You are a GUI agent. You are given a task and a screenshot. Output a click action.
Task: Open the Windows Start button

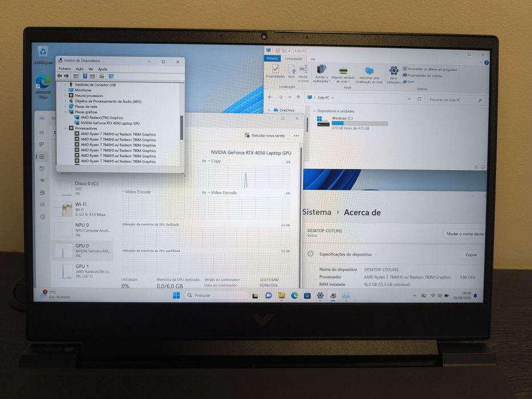tap(176, 295)
